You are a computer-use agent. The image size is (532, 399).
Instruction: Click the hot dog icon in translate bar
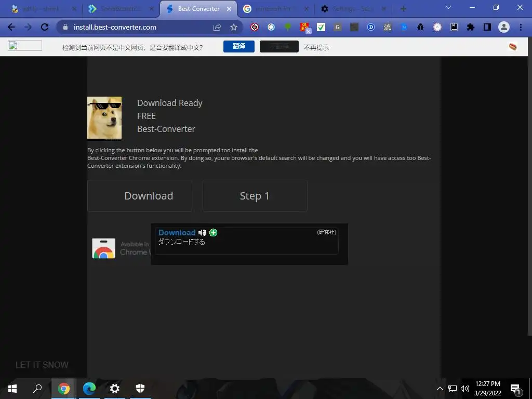(513, 46)
